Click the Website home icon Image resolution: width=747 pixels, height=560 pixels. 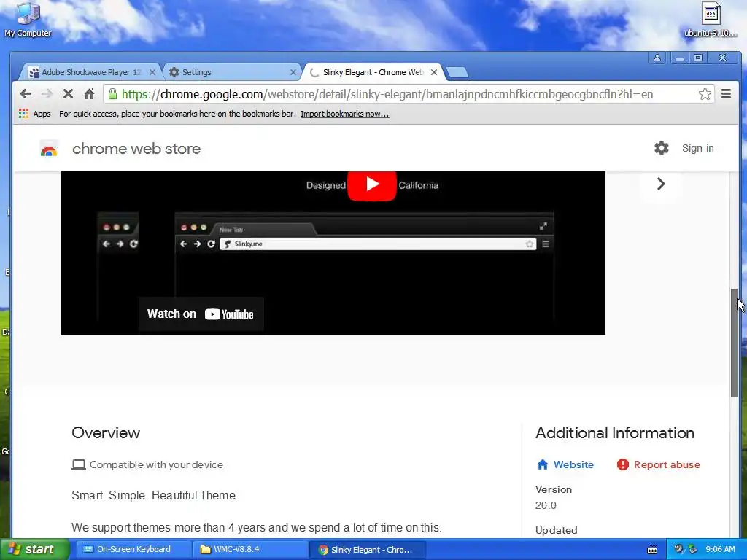(542, 464)
